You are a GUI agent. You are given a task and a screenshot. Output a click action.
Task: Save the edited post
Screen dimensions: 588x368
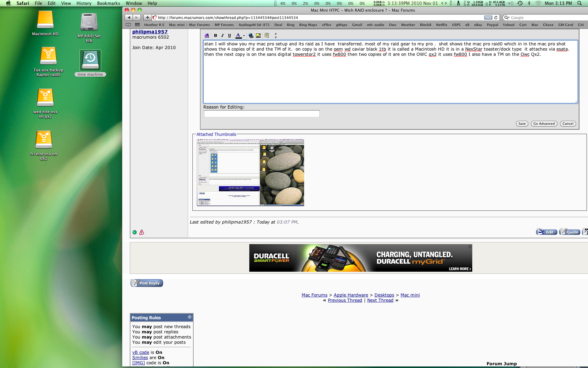[x=522, y=124]
